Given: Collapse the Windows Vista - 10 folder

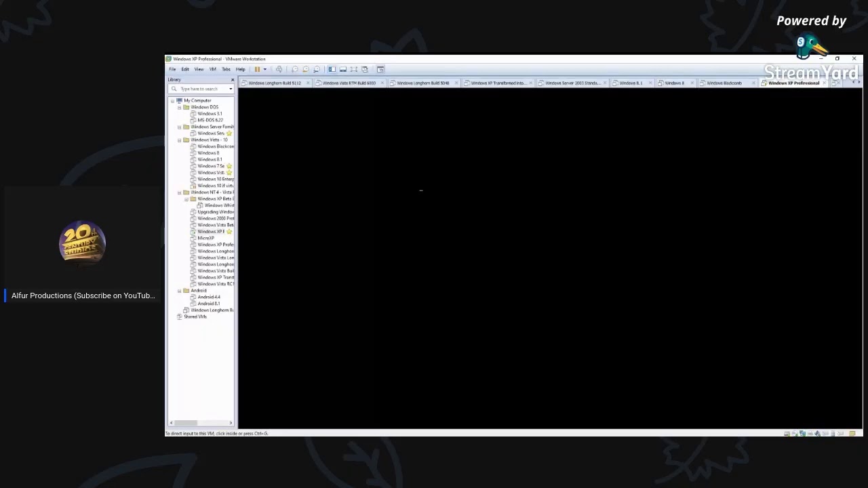Looking at the screenshot, I should (179, 140).
